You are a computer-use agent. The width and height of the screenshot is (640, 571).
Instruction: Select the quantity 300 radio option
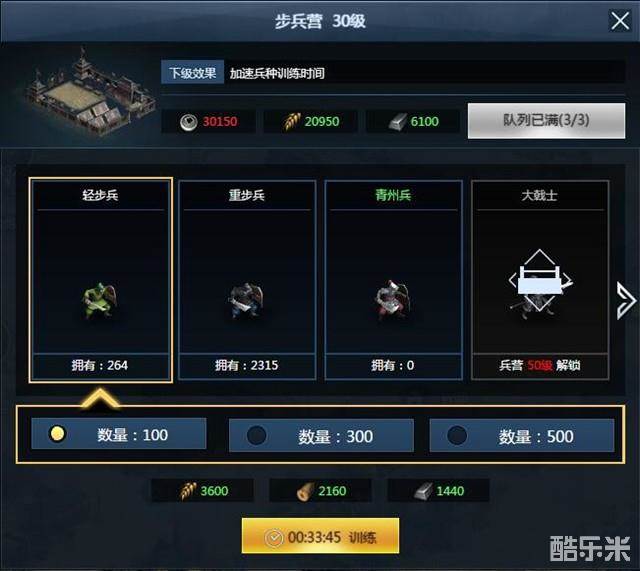pos(321,436)
